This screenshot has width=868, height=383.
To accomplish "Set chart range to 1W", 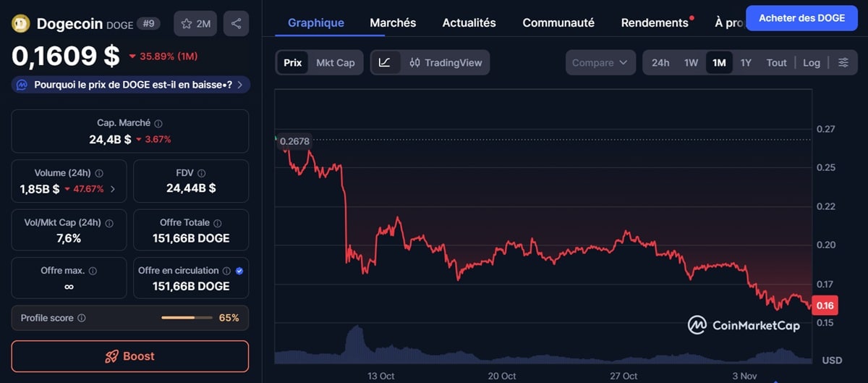I will [692, 62].
